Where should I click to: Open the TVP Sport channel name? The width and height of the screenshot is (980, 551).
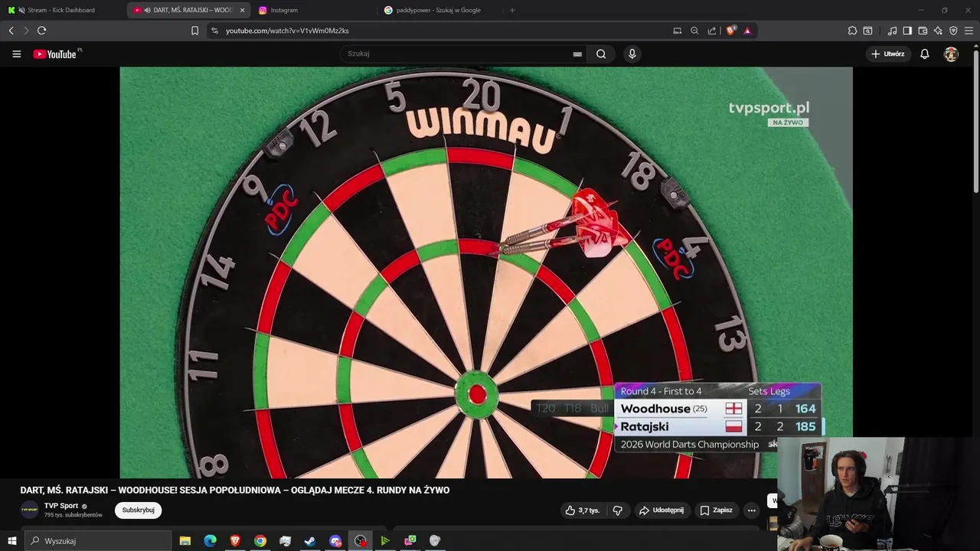pyautogui.click(x=61, y=506)
